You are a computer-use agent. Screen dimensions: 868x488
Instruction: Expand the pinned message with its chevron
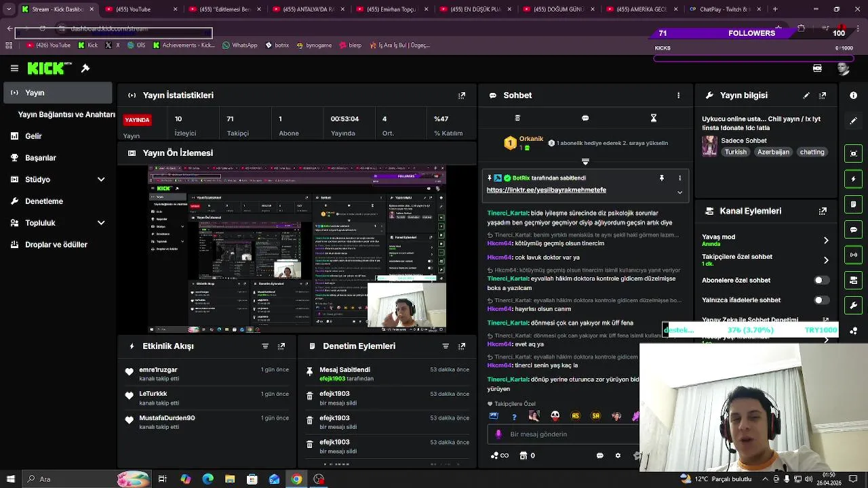[679, 192]
